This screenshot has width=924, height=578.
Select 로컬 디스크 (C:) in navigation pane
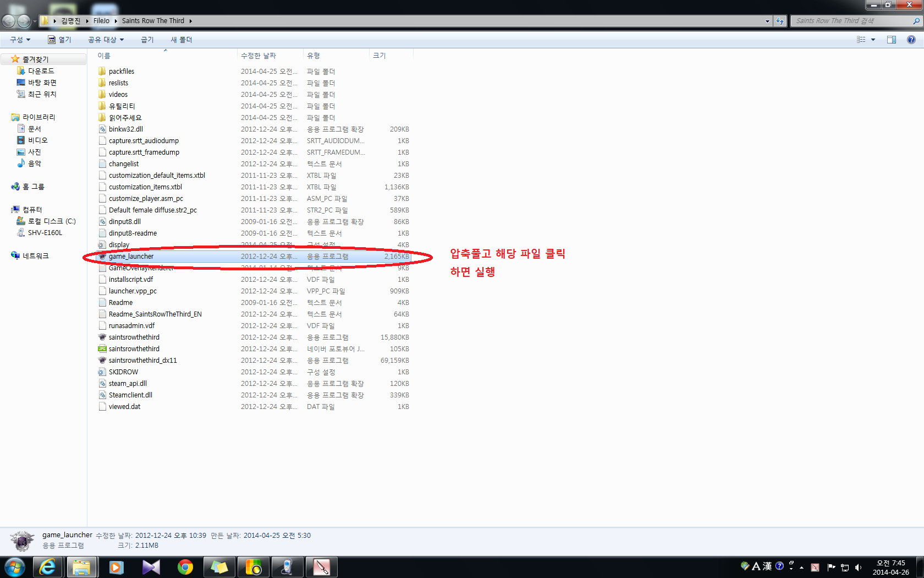click(x=51, y=221)
